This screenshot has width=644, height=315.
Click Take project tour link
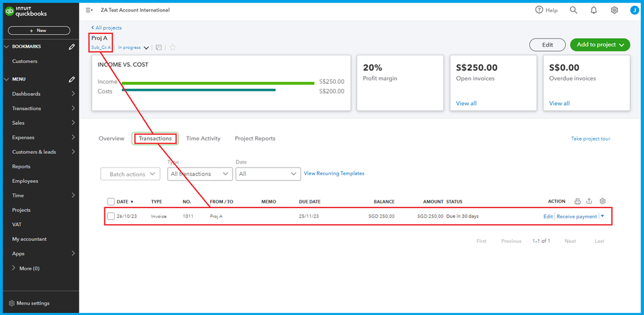590,138
